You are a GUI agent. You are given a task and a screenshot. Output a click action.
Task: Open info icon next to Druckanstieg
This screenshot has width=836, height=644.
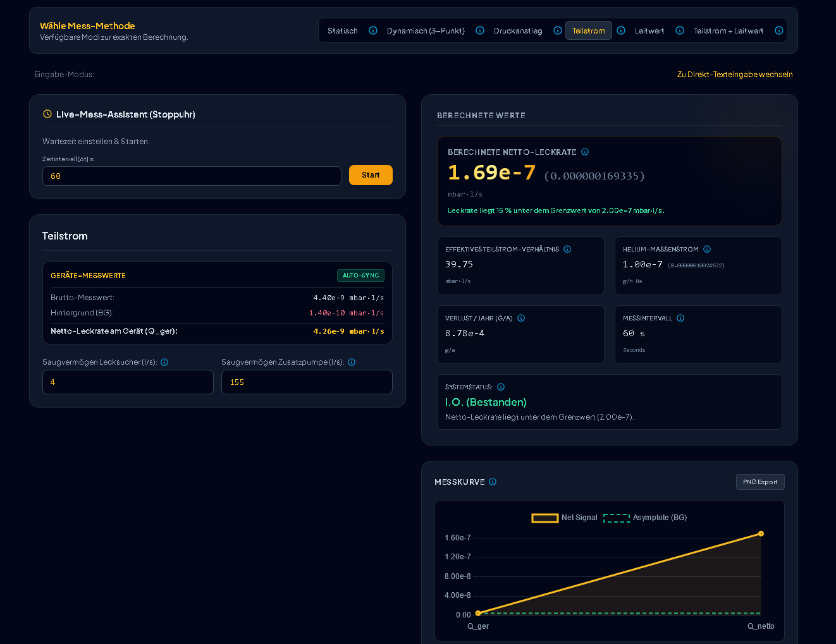point(558,30)
